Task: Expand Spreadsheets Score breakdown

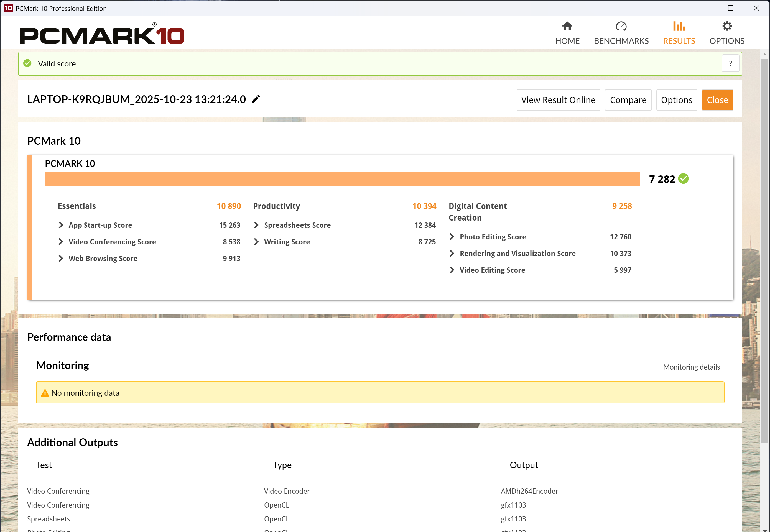Action: pyautogui.click(x=256, y=225)
